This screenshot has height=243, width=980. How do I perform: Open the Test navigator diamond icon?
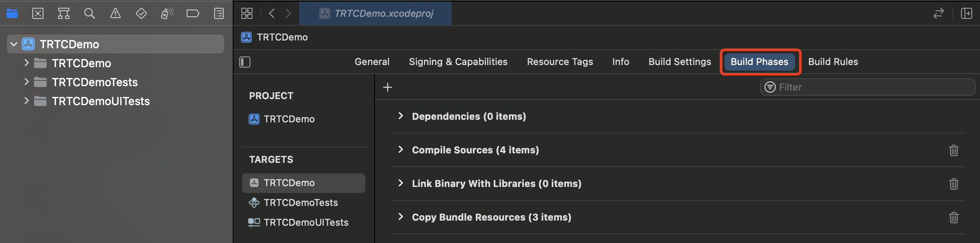tap(141, 14)
